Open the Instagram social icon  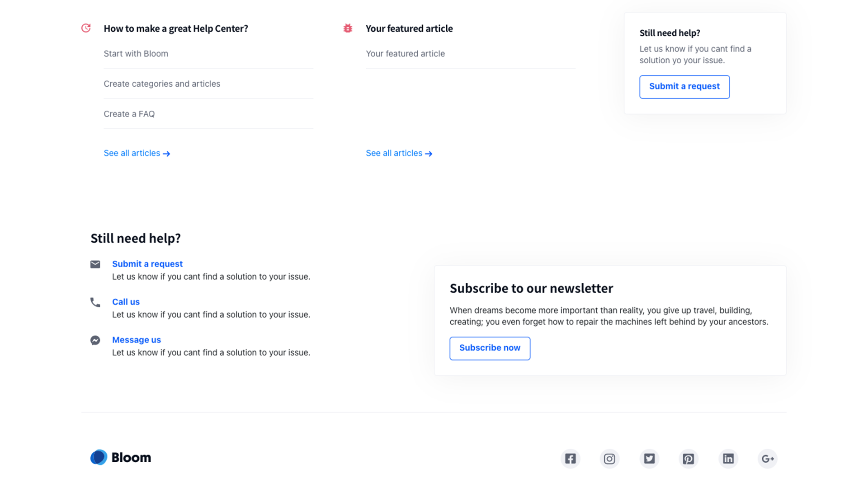(609, 459)
